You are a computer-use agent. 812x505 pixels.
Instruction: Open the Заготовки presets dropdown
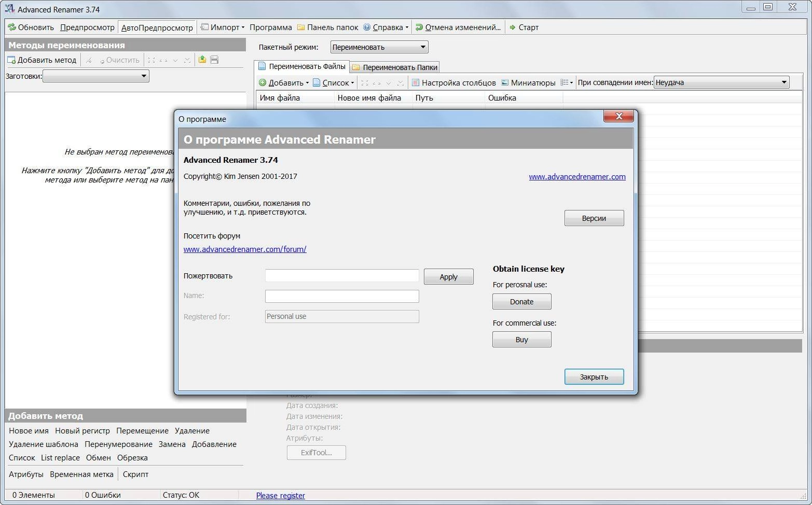[x=96, y=76]
